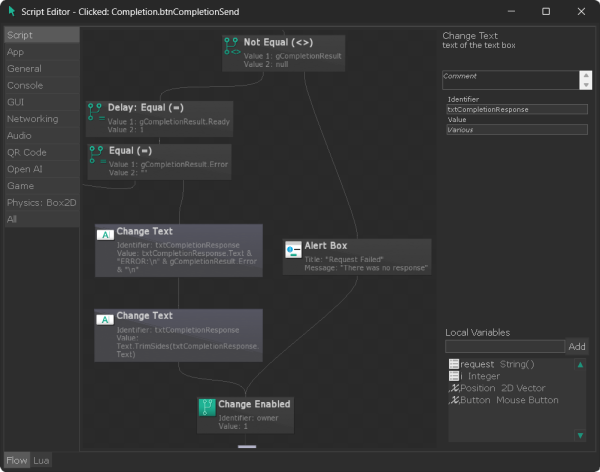Click the Button Mouse Button variable icon
Screen dimensions: 600x472
[454, 400]
